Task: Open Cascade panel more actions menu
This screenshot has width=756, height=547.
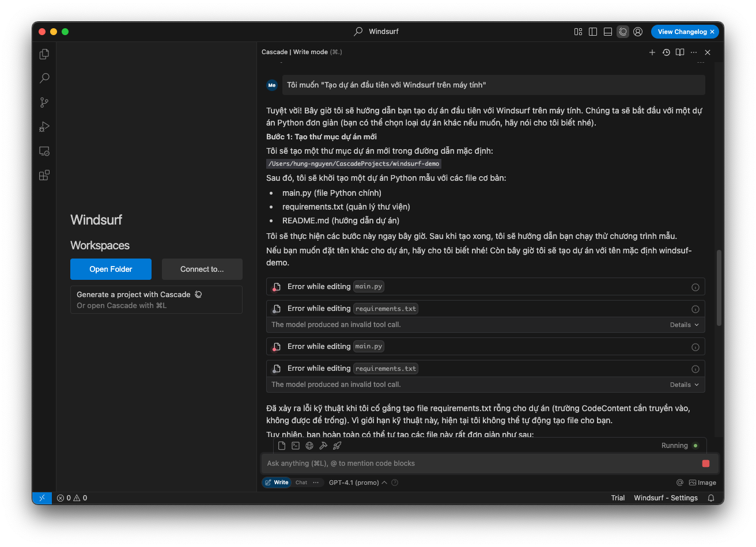Action: [x=694, y=52]
